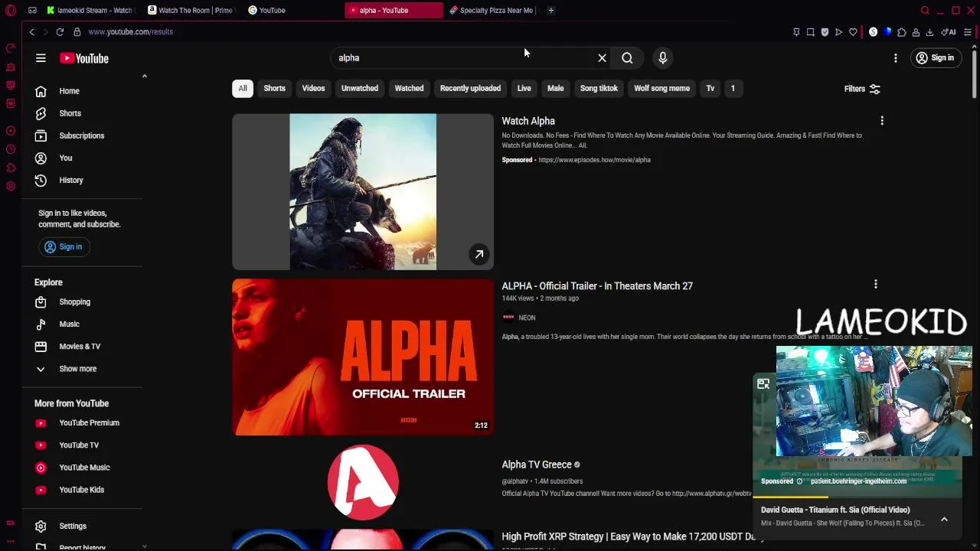The image size is (980, 551).
Task: Submit search with the magnifying glass icon
Action: click(627, 58)
